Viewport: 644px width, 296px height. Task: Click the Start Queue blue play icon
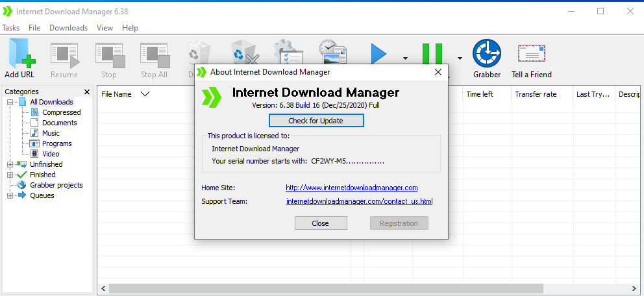[x=378, y=54]
